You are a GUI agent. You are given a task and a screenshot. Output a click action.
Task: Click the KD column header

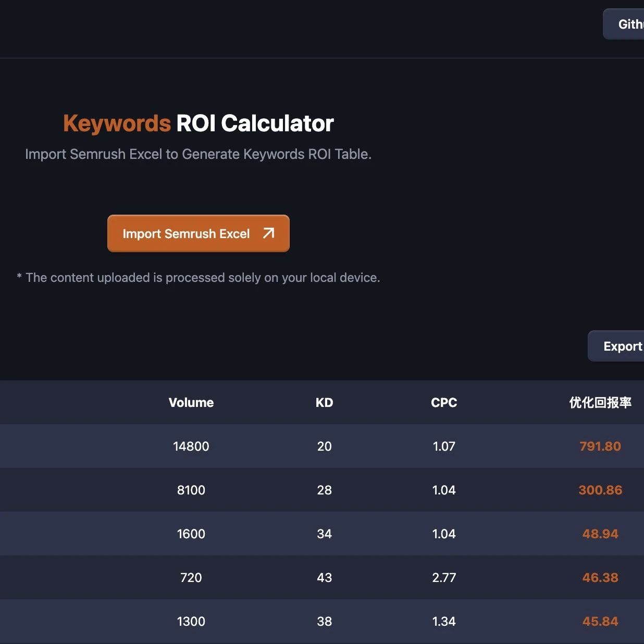tap(324, 402)
